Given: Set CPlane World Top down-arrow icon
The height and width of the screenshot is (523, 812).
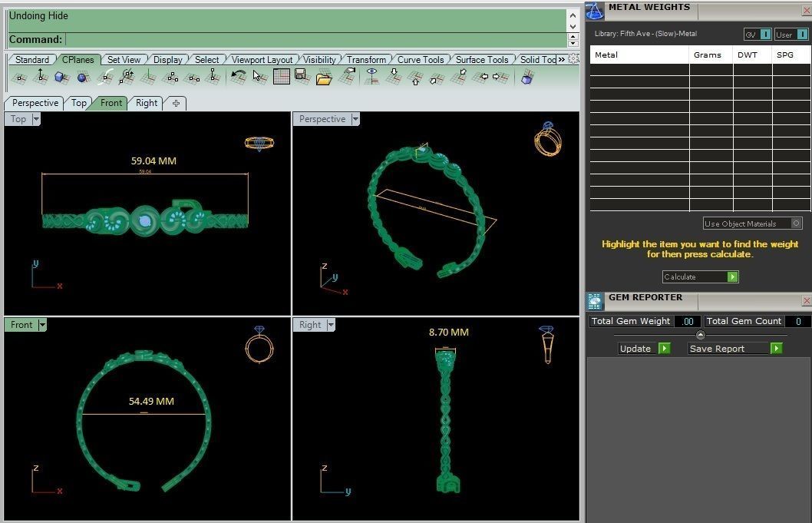Looking at the screenshot, I should click(x=394, y=77).
